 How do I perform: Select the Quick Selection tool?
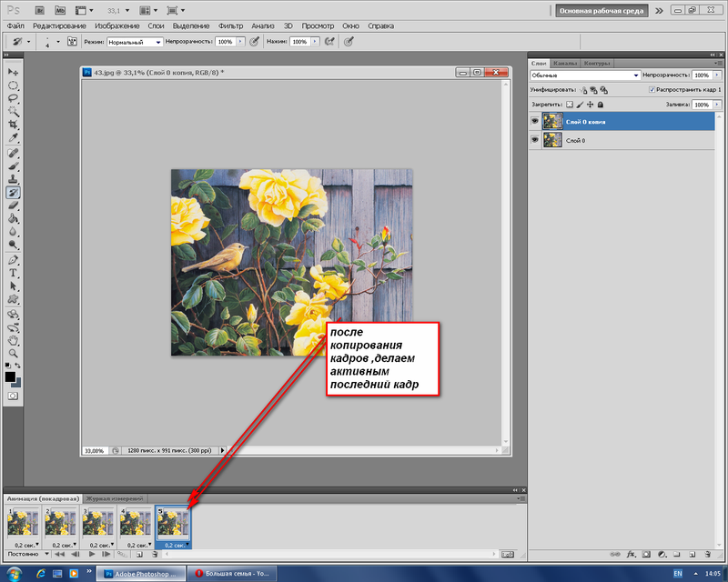13,111
